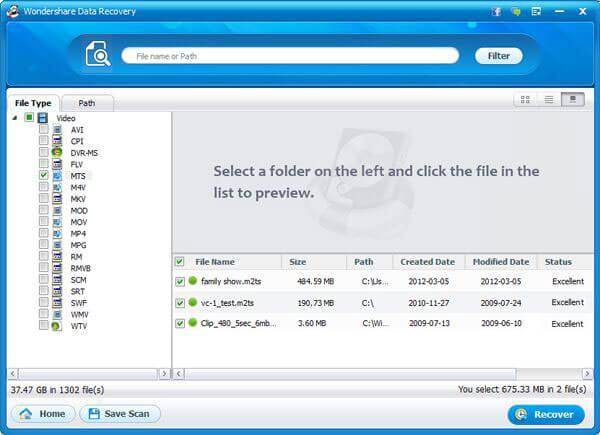Click the FLV file type icon
600x435 pixels.
click(x=57, y=165)
